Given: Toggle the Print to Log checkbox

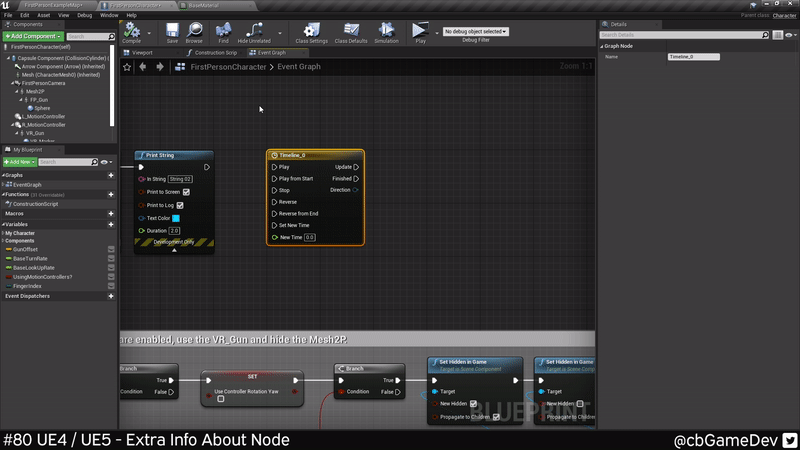Looking at the screenshot, I should pyautogui.click(x=180, y=205).
